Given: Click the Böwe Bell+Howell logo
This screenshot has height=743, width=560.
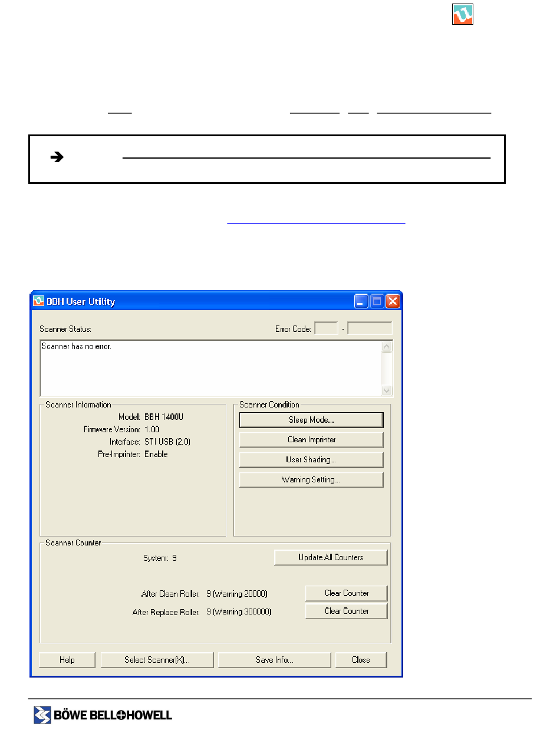Looking at the screenshot, I should click(103, 715).
